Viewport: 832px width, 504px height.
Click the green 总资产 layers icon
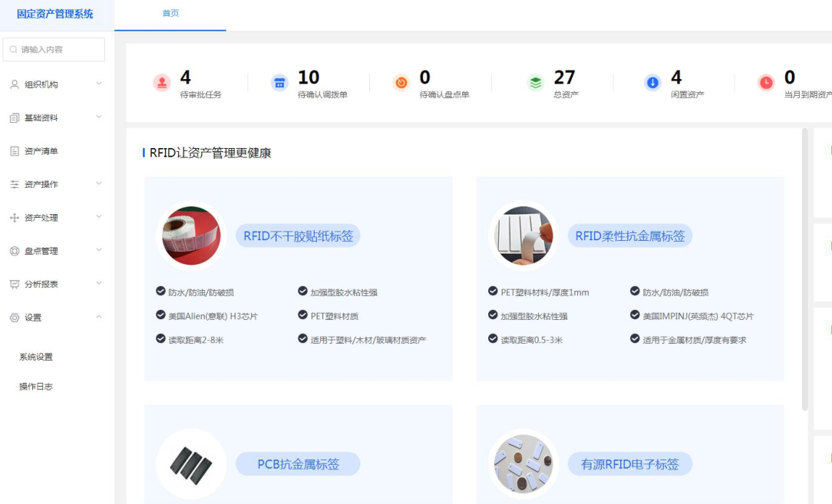[536, 83]
